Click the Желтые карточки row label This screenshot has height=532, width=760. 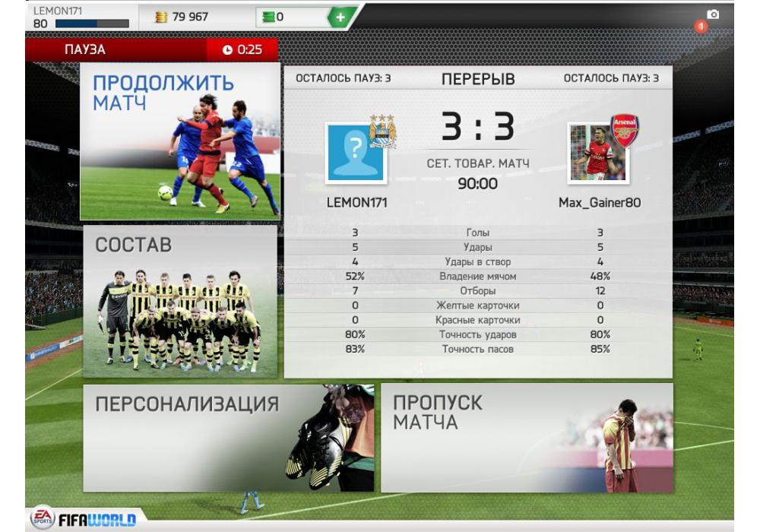click(478, 306)
